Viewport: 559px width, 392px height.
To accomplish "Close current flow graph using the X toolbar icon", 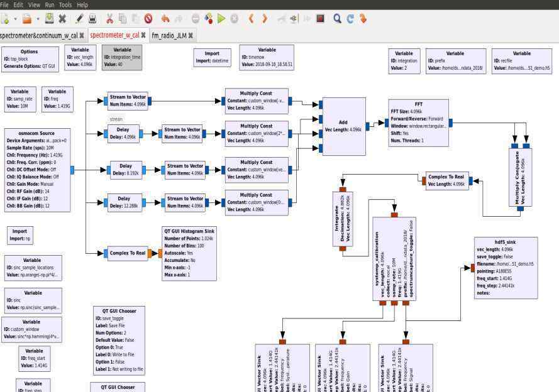I will click(x=62, y=18).
